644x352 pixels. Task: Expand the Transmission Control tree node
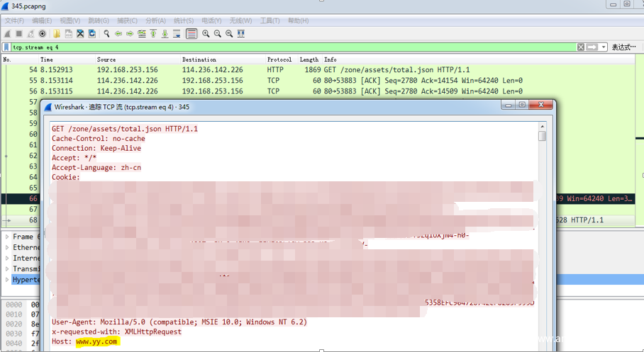tap(7, 268)
